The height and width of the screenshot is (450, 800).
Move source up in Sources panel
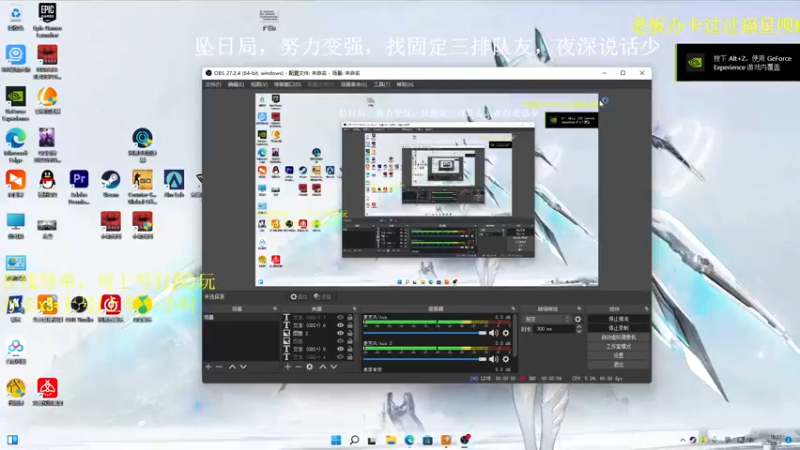click(x=322, y=367)
